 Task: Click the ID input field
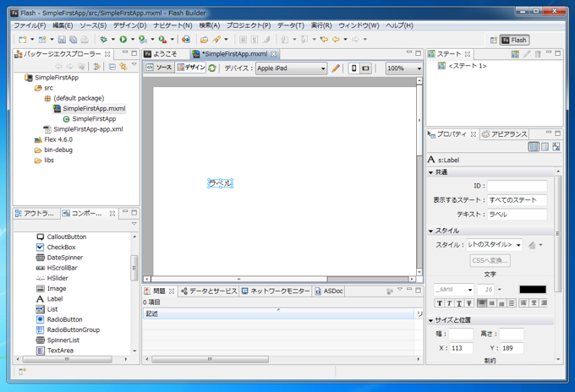click(x=517, y=186)
